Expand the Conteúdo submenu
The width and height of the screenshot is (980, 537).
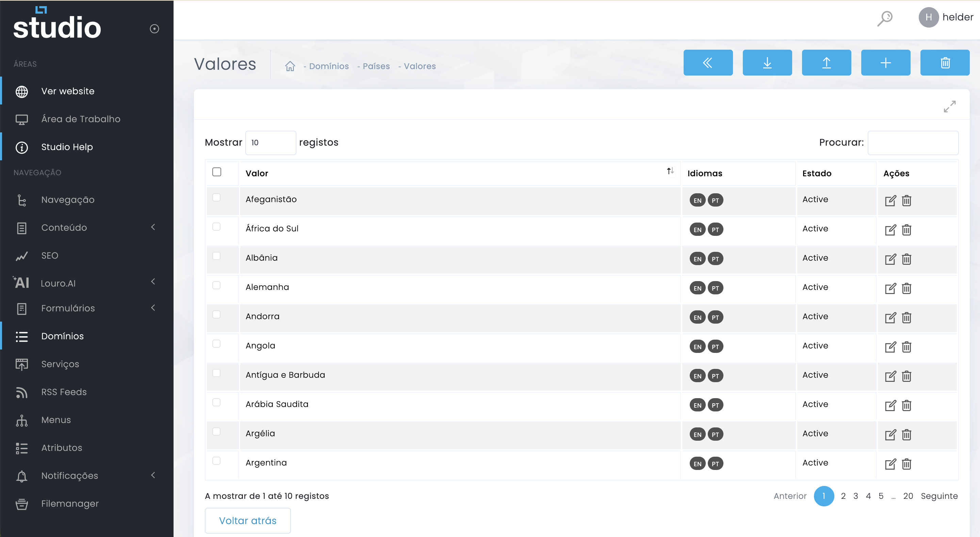click(153, 227)
